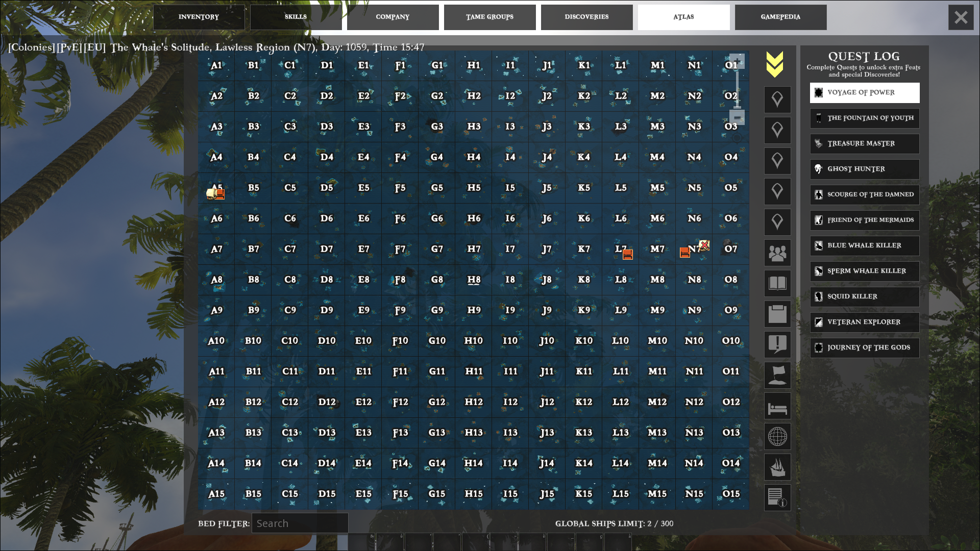Switch to the Skills tab
This screenshot has width=980, height=551.
[296, 17]
